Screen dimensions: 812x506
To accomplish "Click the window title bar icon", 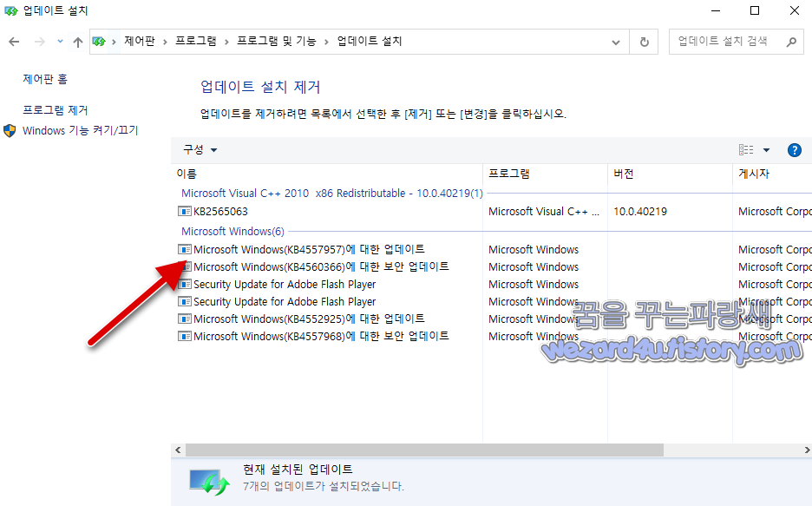I will pyautogui.click(x=11, y=11).
